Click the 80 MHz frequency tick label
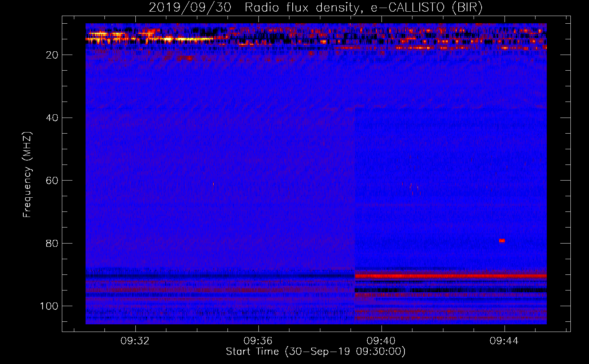This screenshot has width=589, height=364. (x=52, y=243)
